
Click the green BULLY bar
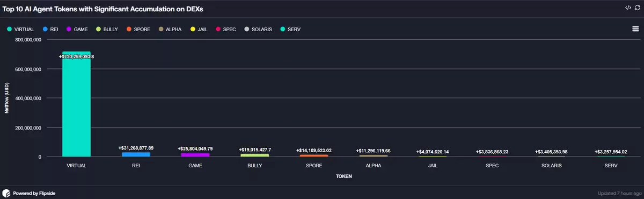click(x=254, y=155)
